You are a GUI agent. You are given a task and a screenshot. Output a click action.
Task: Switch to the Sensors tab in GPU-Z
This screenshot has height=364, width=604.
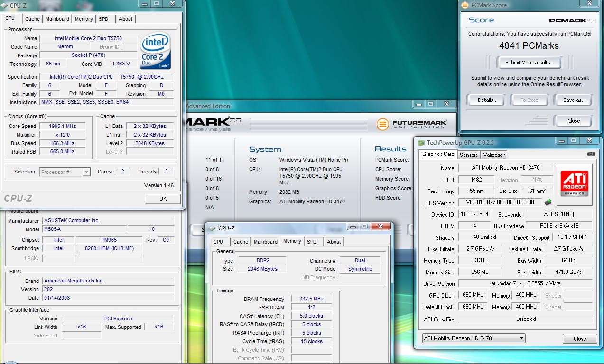coord(469,155)
